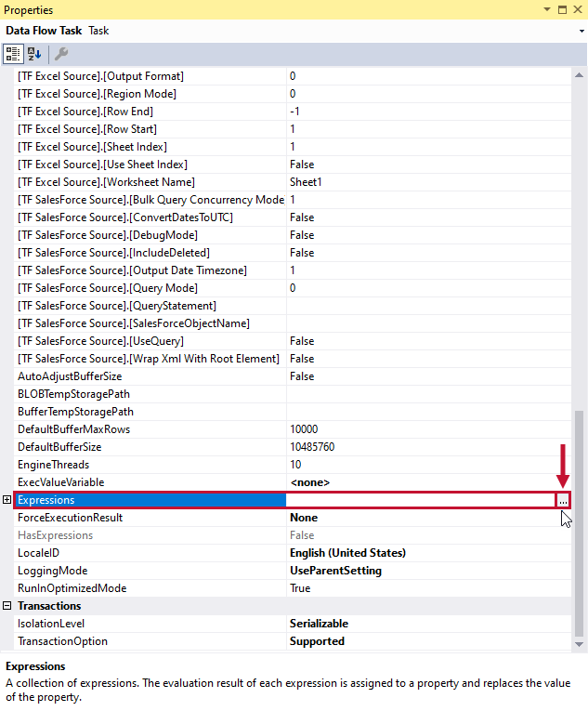This screenshot has width=588, height=711.
Task: Sort properties alphabetically
Action: [34, 54]
